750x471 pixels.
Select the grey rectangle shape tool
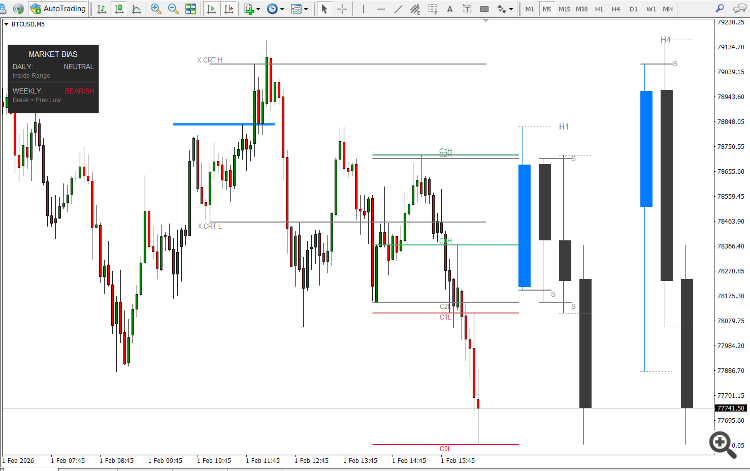click(484, 9)
